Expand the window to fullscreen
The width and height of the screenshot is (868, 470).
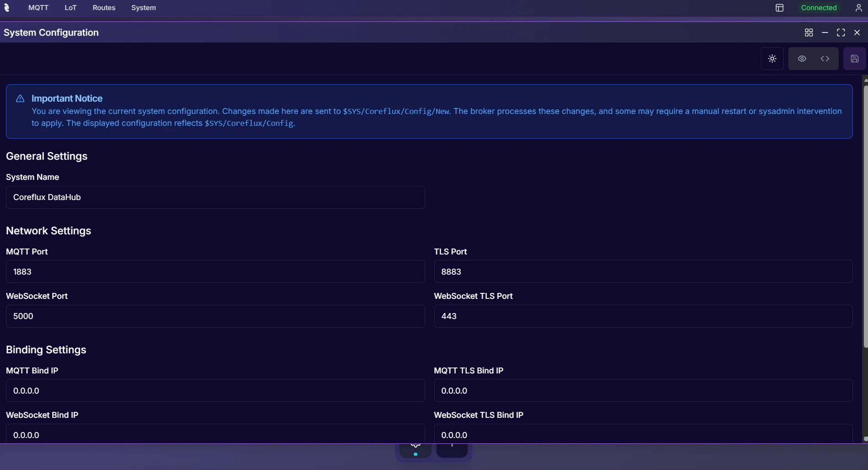[x=841, y=32]
